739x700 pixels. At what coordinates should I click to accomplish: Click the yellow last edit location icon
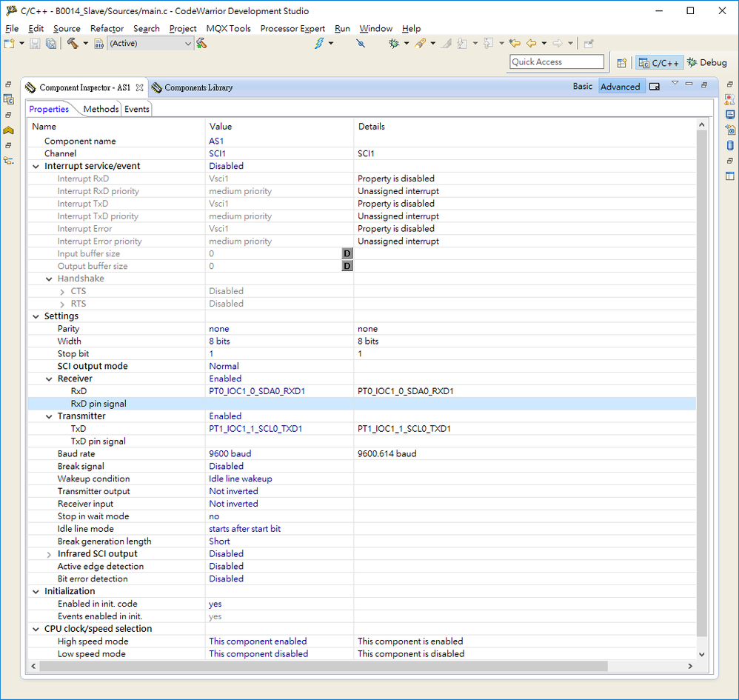(515, 44)
